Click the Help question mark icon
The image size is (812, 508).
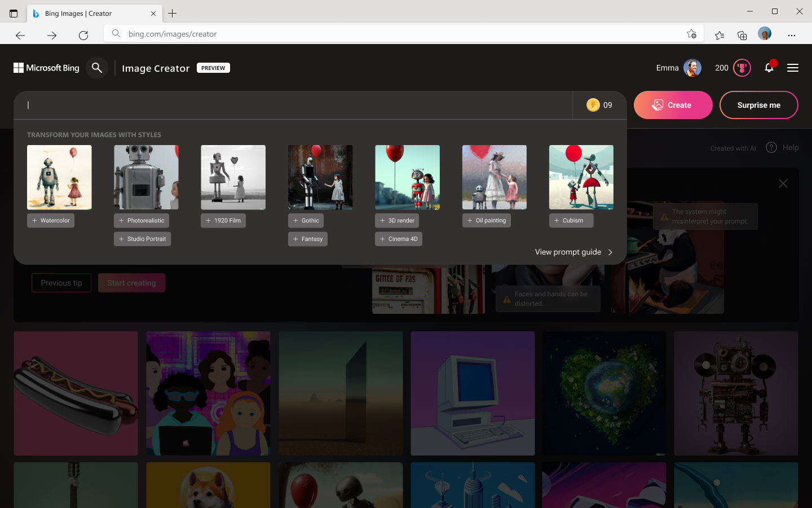pos(771,147)
